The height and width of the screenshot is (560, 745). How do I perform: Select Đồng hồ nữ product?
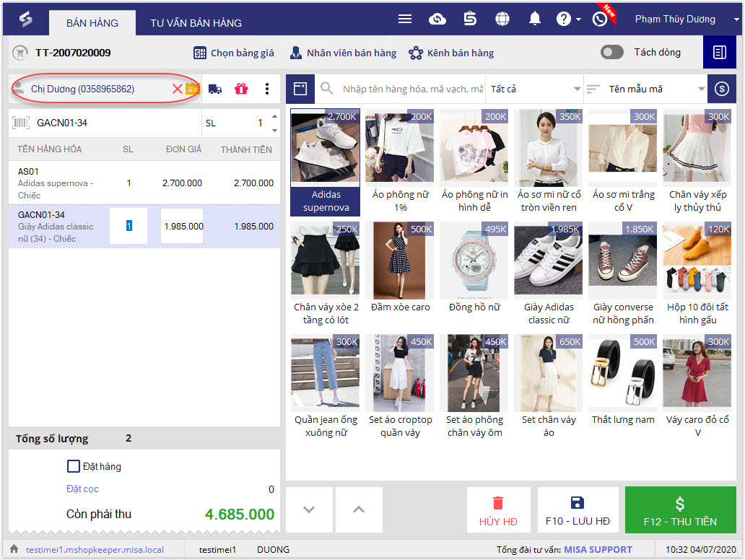pyautogui.click(x=474, y=268)
